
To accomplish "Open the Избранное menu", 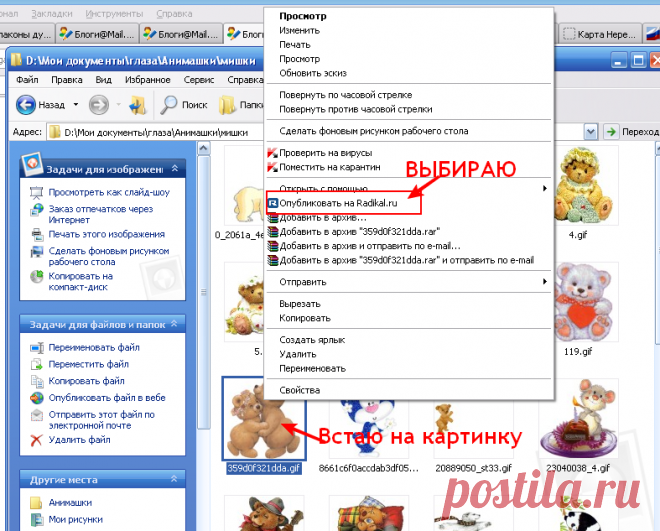I will pyautogui.click(x=147, y=79).
